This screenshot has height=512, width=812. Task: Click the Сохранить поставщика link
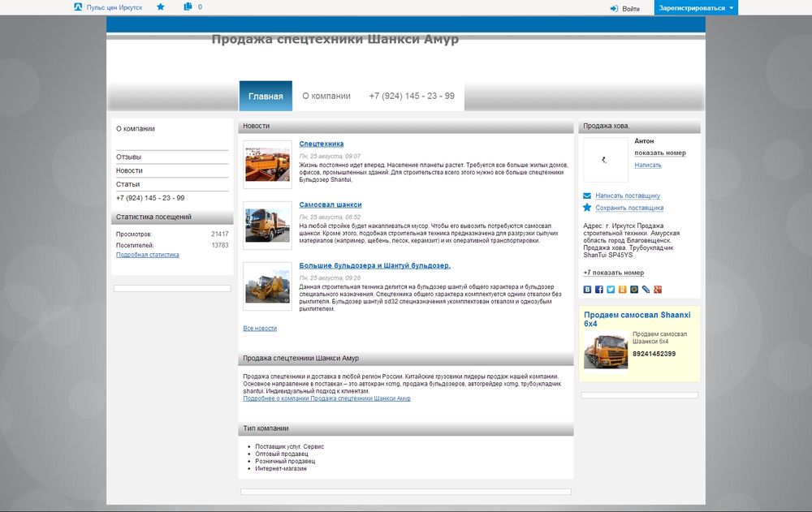tap(629, 208)
